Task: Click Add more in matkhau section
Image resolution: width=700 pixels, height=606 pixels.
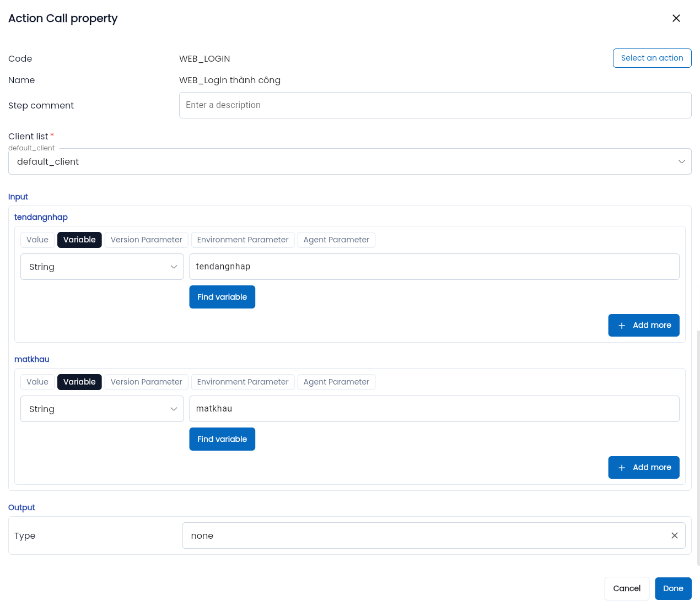Action: click(644, 467)
